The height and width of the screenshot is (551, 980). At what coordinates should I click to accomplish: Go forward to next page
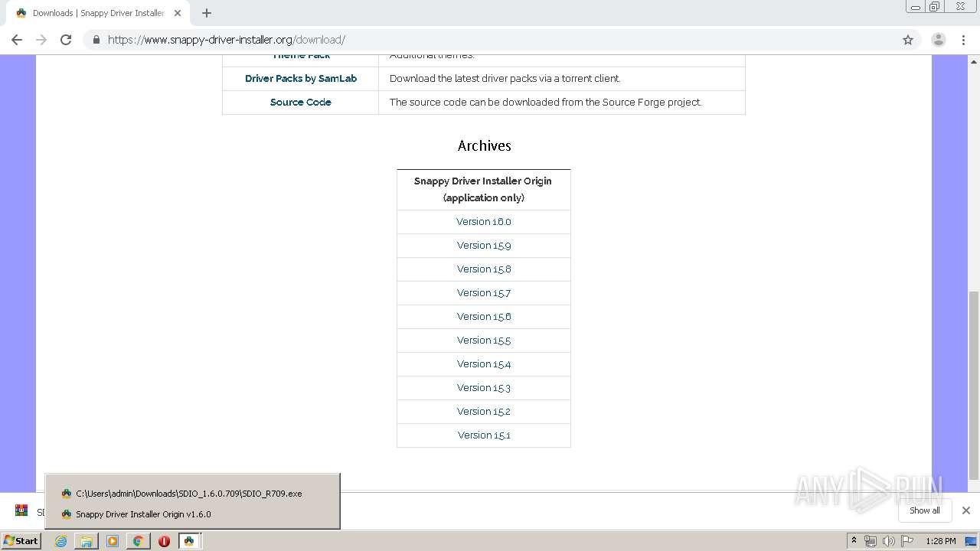click(x=41, y=40)
